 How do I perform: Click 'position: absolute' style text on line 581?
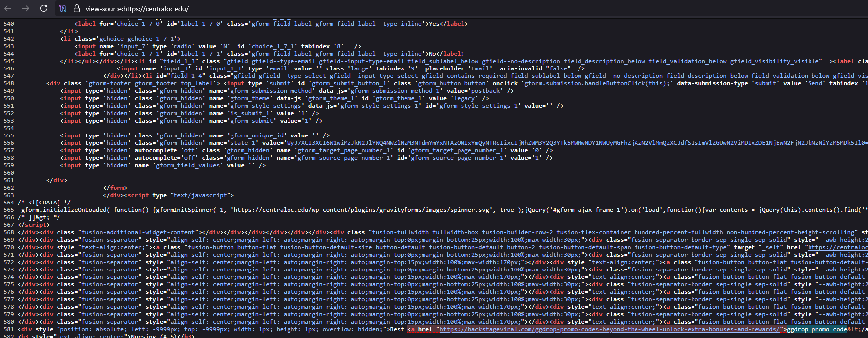pyautogui.click(x=92, y=329)
